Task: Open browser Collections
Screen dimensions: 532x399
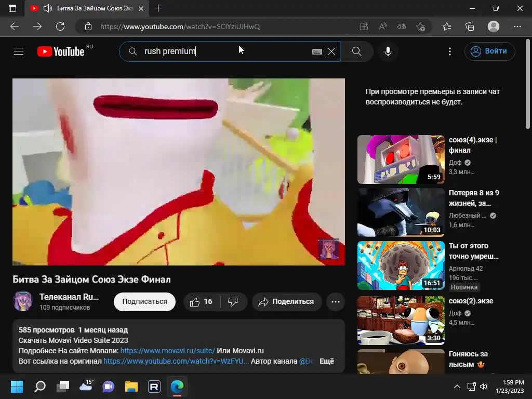Action: 470,26
